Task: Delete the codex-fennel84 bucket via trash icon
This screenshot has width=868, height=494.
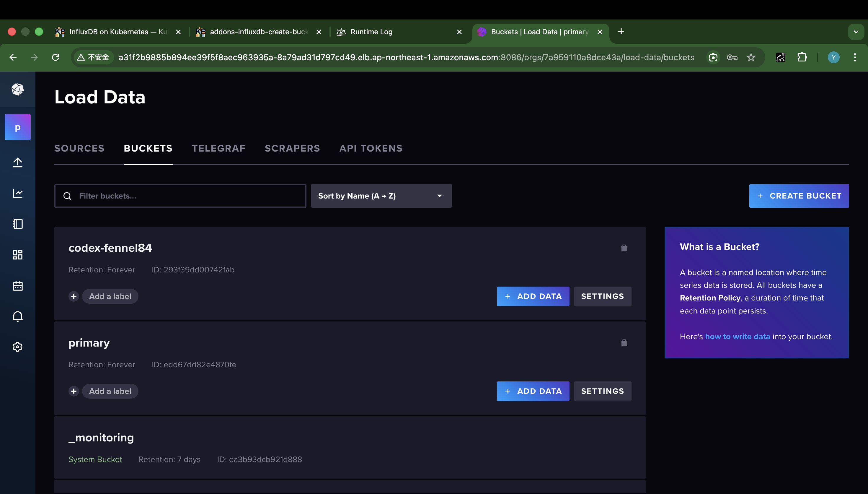Action: [624, 248]
